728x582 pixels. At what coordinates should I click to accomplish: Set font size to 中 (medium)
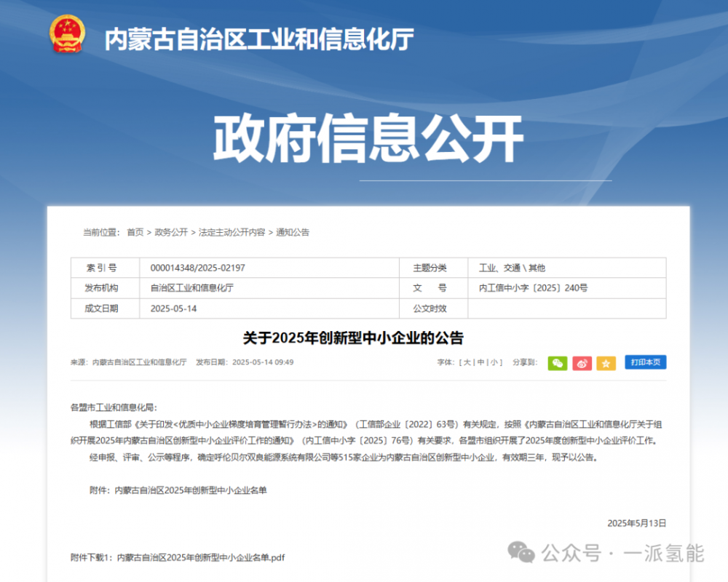click(x=480, y=362)
